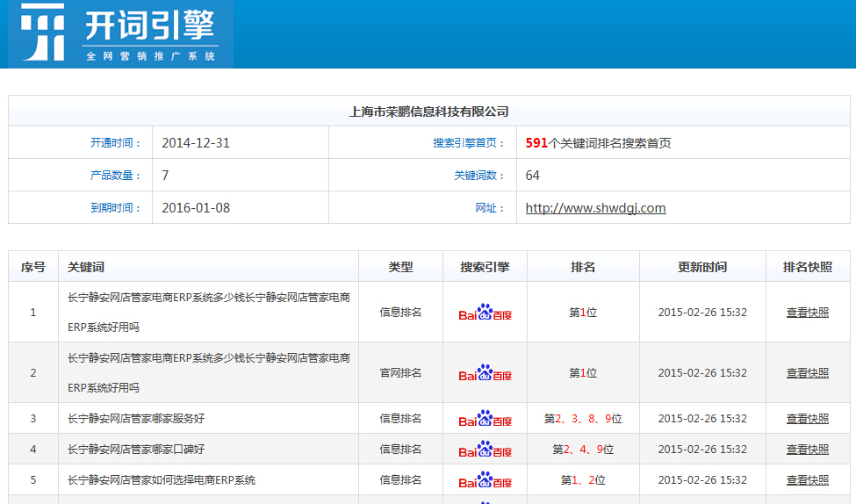Open the http://www.shwdgj.com website link
The height and width of the screenshot is (504, 856).
click(595, 208)
